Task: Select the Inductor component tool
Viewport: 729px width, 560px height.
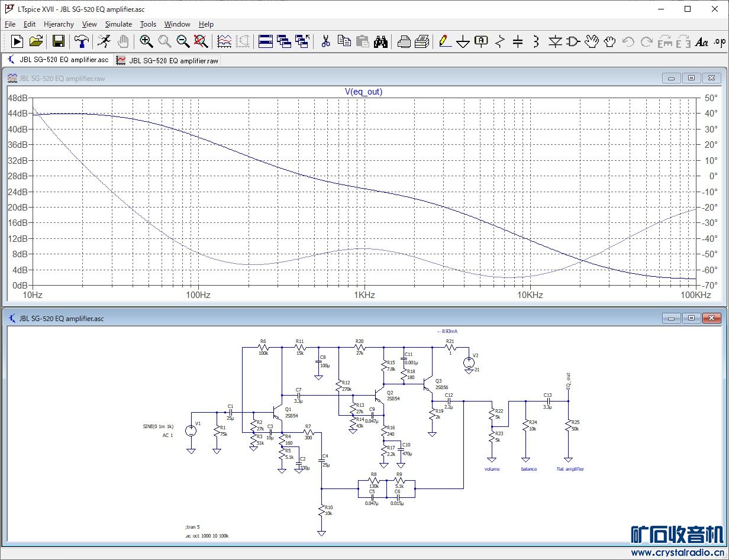Action: 536,41
